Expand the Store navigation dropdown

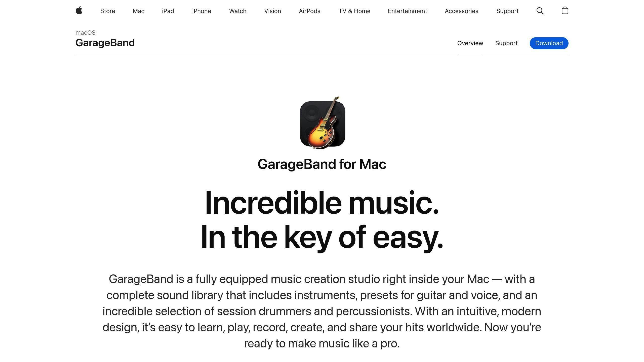click(x=107, y=11)
